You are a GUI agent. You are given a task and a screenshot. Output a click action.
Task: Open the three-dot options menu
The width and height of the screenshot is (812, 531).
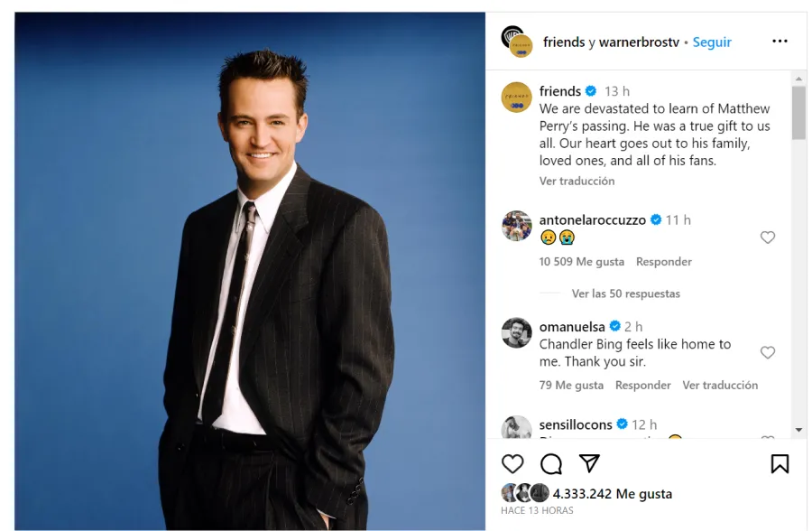point(779,42)
